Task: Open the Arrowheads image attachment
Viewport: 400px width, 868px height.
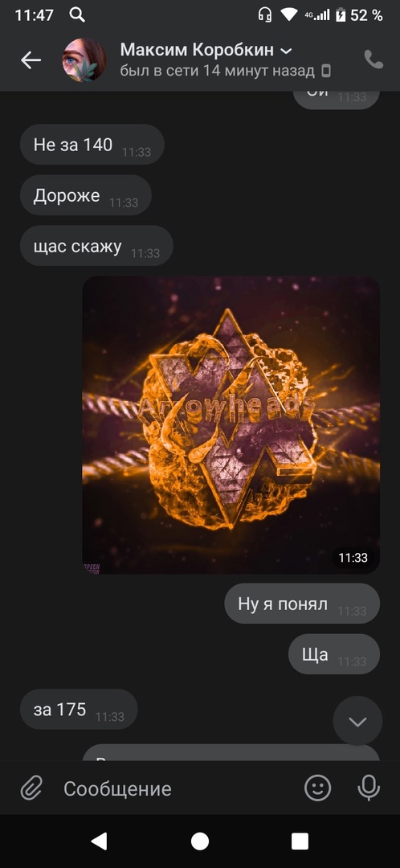Action: pyautogui.click(x=231, y=424)
